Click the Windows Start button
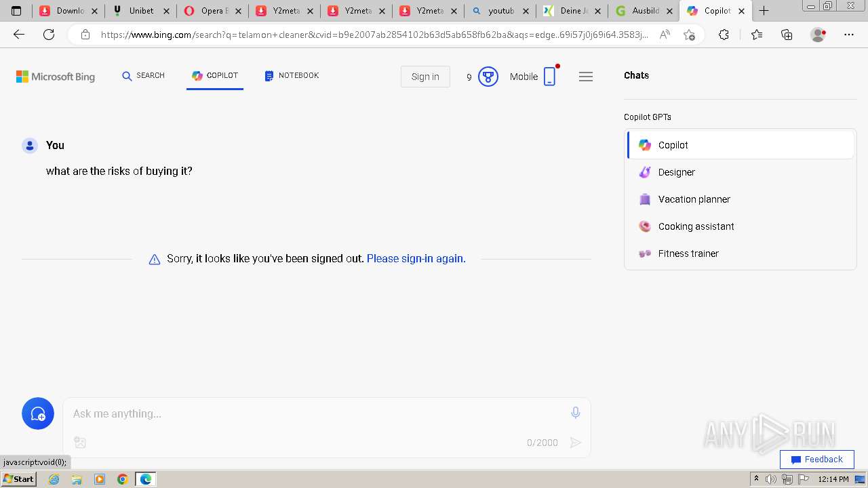Image resolution: width=868 pixels, height=488 pixels. click(19, 479)
